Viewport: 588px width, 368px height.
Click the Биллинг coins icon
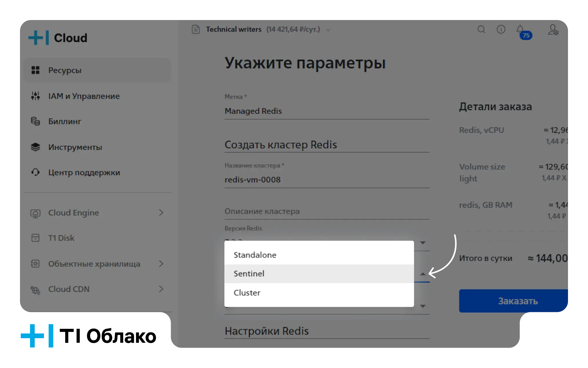pos(35,121)
